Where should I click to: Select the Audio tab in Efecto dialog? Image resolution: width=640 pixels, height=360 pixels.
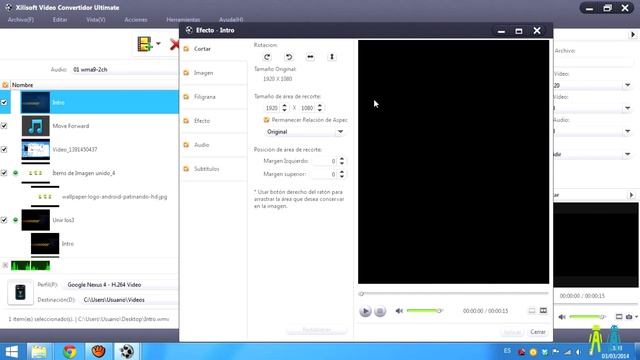point(213,145)
